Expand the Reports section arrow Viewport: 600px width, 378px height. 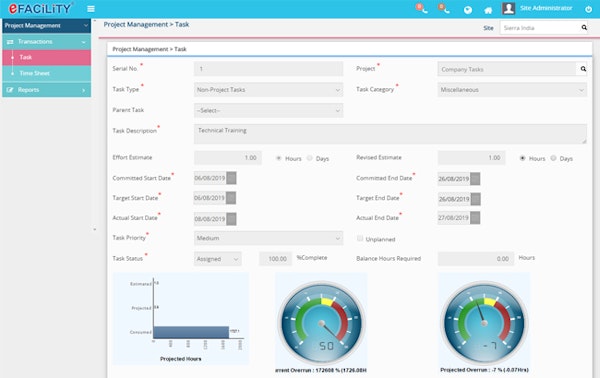coord(84,90)
